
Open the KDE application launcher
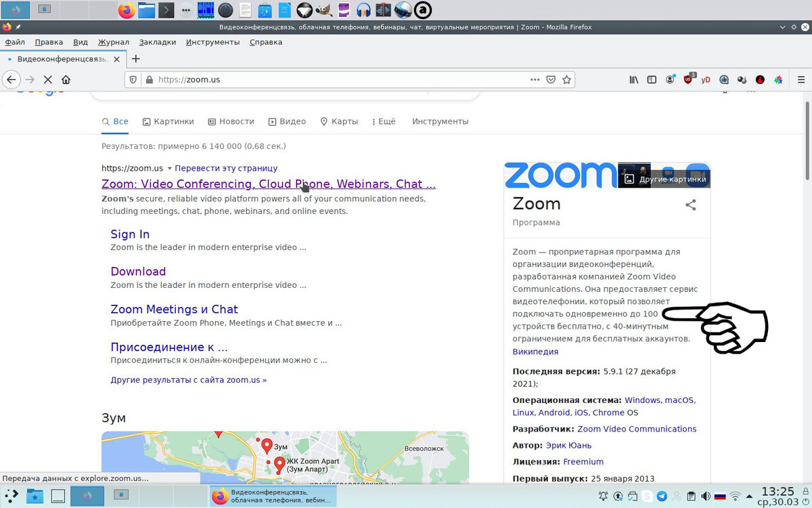pyautogui.click(x=12, y=496)
